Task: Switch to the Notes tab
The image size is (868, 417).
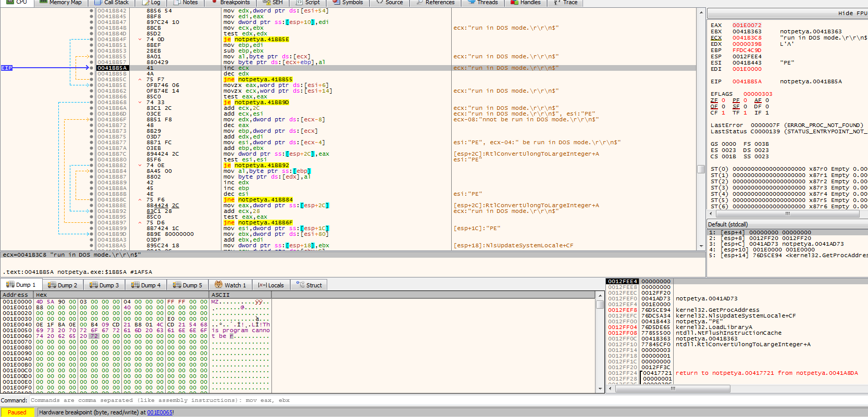Action: 185,3
